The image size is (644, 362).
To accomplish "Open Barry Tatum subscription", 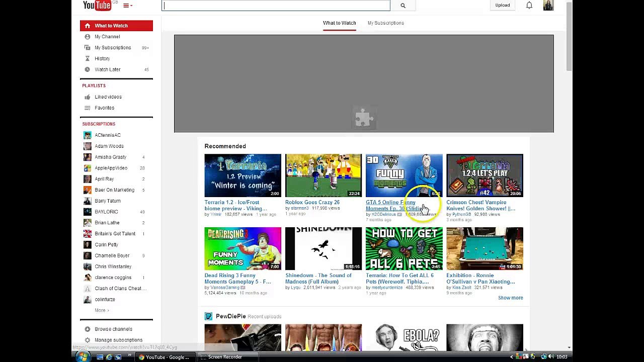I will click(x=108, y=201).
